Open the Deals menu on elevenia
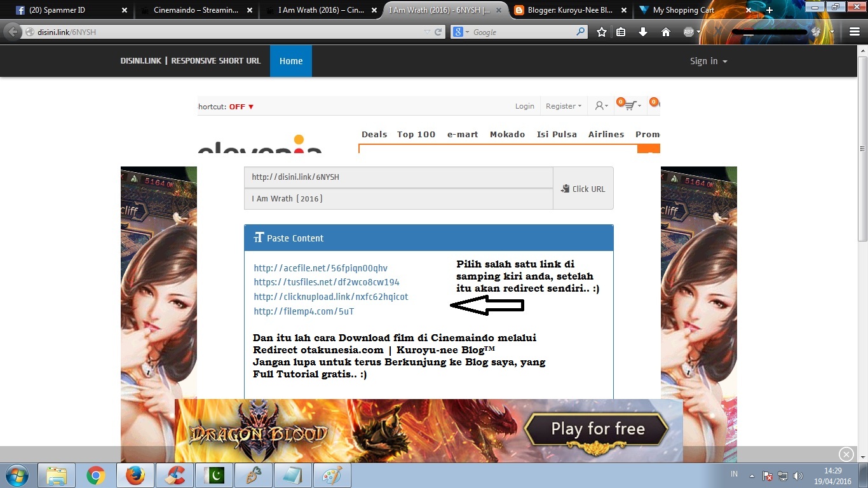The height and width of the screenshot is (488, 868). click(x=374, y=134)
